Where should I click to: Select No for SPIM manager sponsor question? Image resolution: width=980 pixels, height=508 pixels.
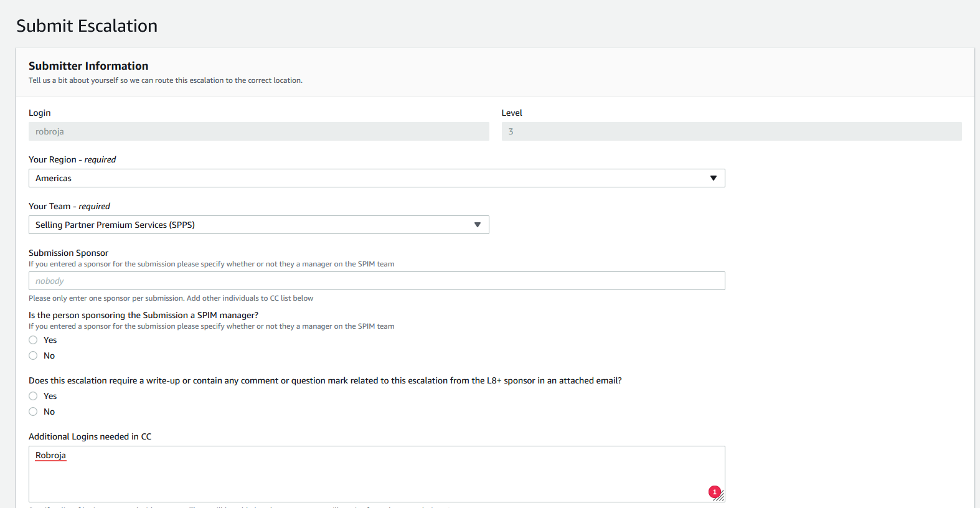(x=33, y=355)
